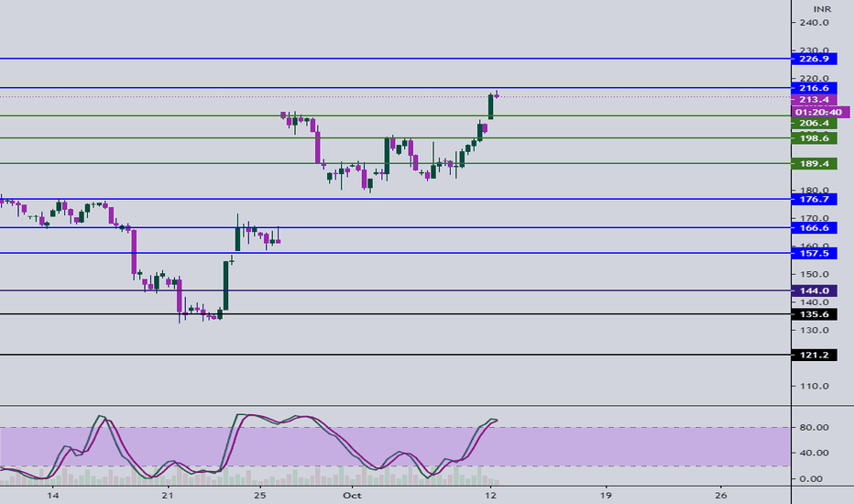Click the 206.4 green level label
854x504 pixels.
point(814,123)
